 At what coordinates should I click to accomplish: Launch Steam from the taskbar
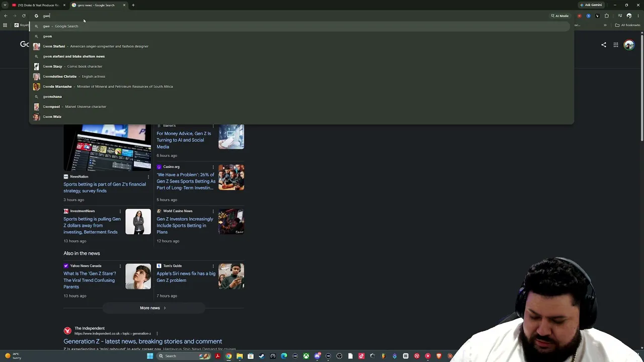point(262,356)
